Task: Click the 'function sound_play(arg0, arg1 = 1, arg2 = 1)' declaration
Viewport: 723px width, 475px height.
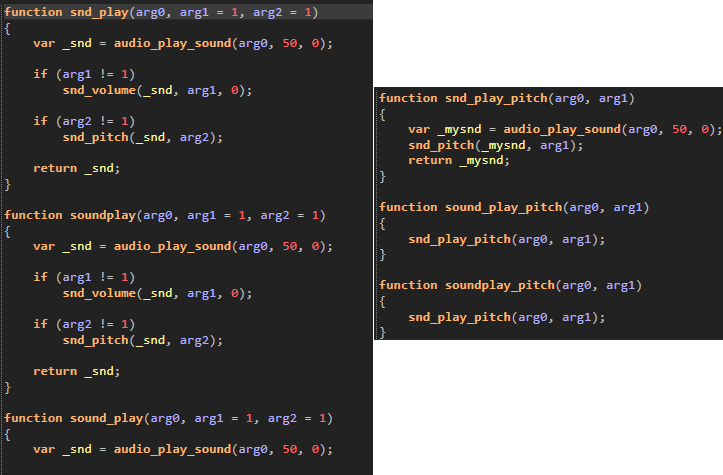Action: 169,418
